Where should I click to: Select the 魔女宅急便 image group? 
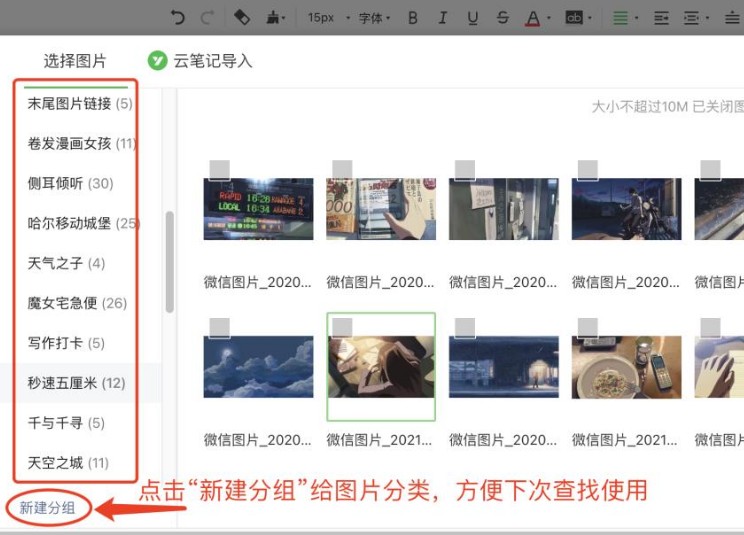coord(77,303)
